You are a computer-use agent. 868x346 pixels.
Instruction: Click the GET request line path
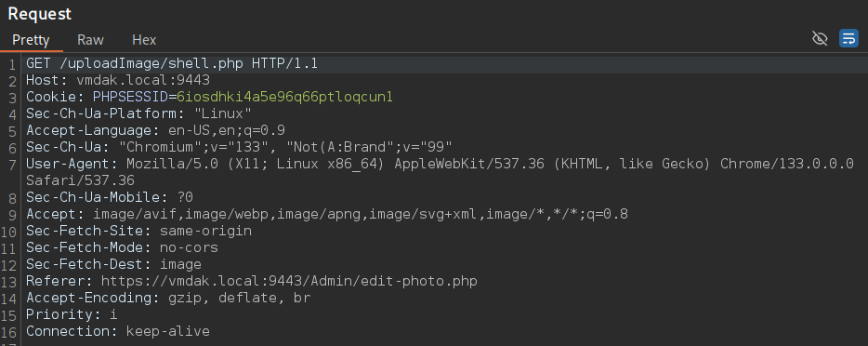coord(151,63)
